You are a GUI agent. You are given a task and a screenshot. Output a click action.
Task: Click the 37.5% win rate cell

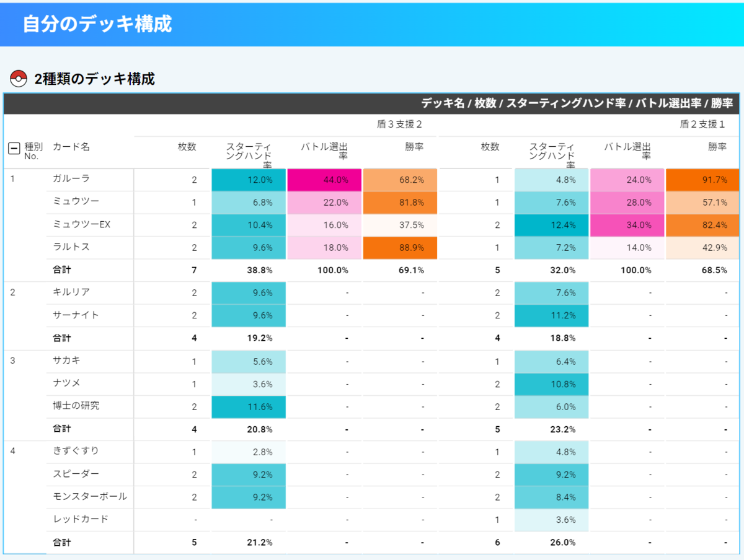click(x=400, y=225)
